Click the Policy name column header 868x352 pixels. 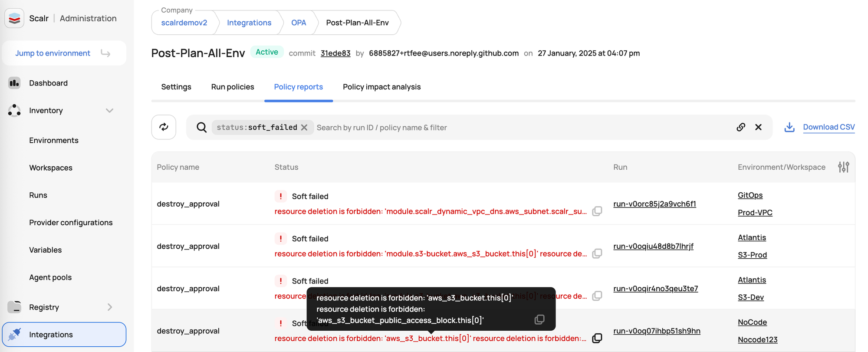178,167
